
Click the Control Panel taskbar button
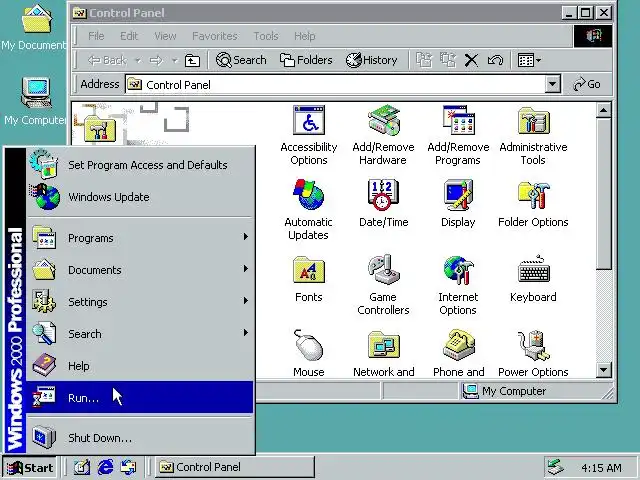click(234, 467)
